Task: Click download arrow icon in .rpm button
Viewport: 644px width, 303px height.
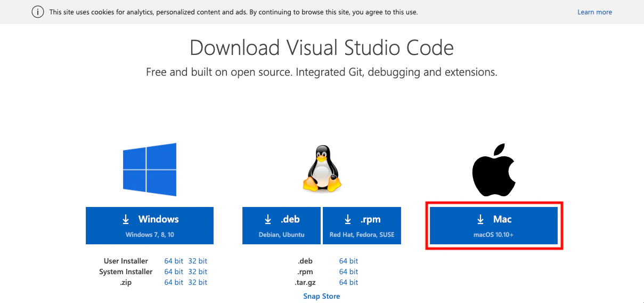Action: point(348,219)
